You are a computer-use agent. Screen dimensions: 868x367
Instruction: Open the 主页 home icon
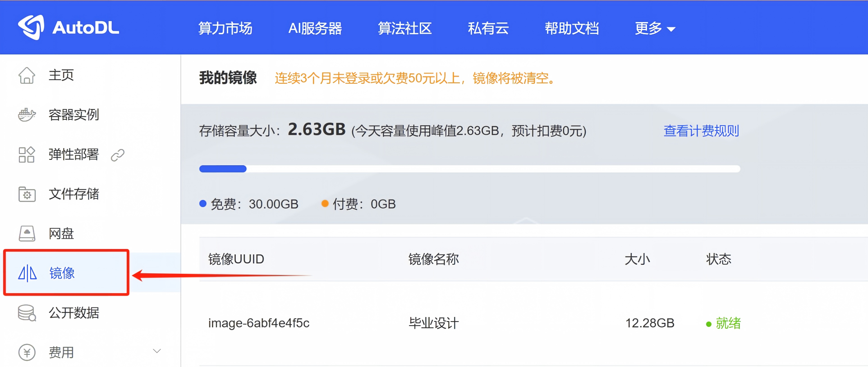27,75
